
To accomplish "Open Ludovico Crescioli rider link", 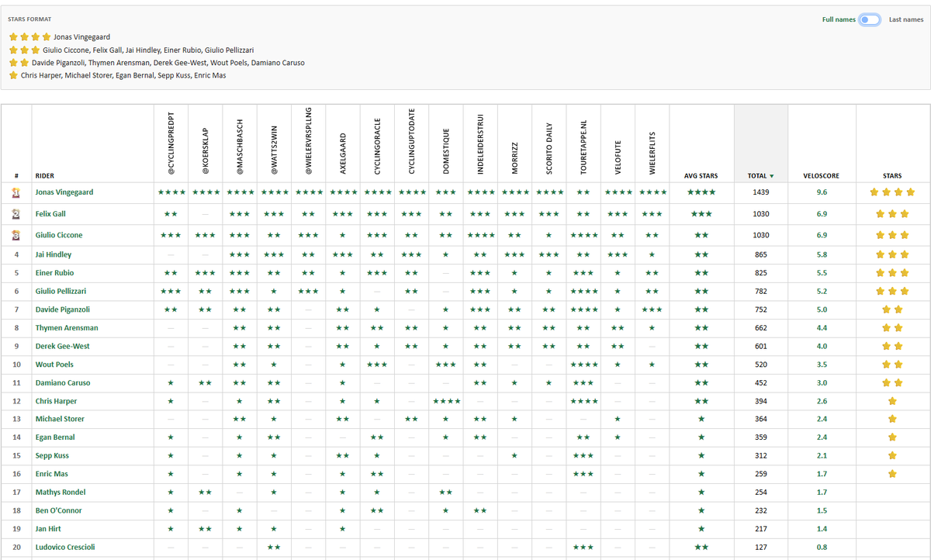I will point(67,547).
